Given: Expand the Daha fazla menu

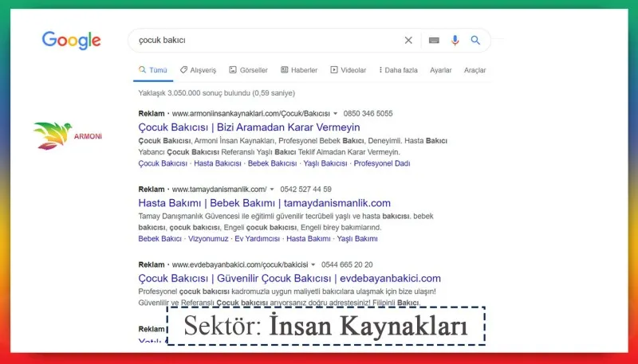Looking at the screenshot, I should coord(398,70).
